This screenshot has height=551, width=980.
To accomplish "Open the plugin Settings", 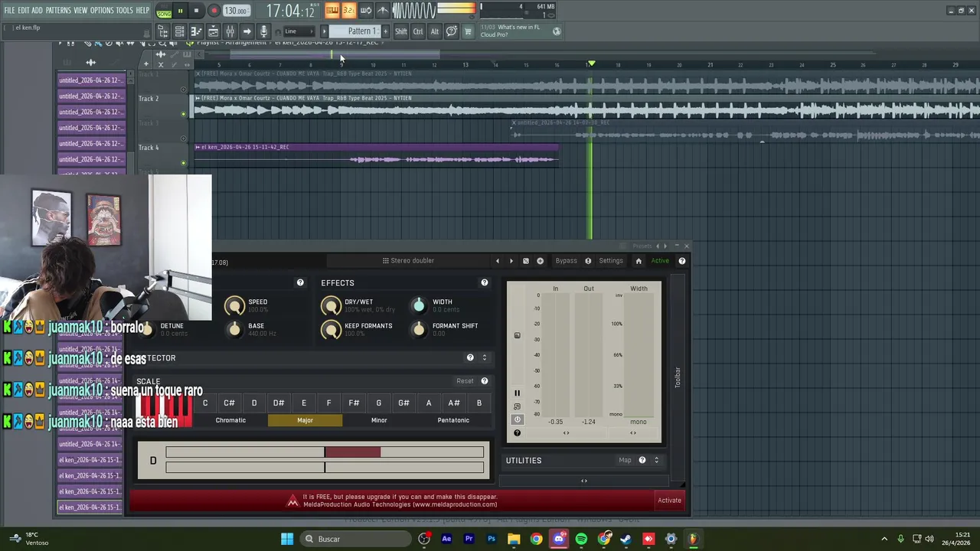I will [611, 261].
